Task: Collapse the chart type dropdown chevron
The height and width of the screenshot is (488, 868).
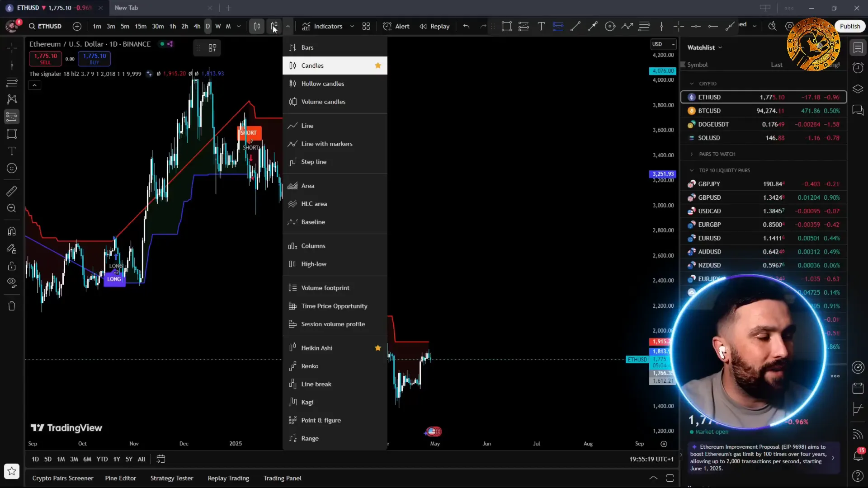Action: tap(288, 26)
